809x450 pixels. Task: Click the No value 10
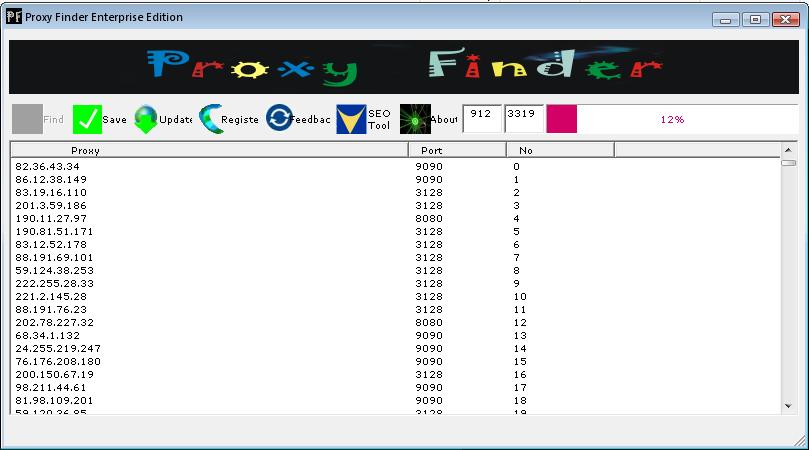coord(520,296)
